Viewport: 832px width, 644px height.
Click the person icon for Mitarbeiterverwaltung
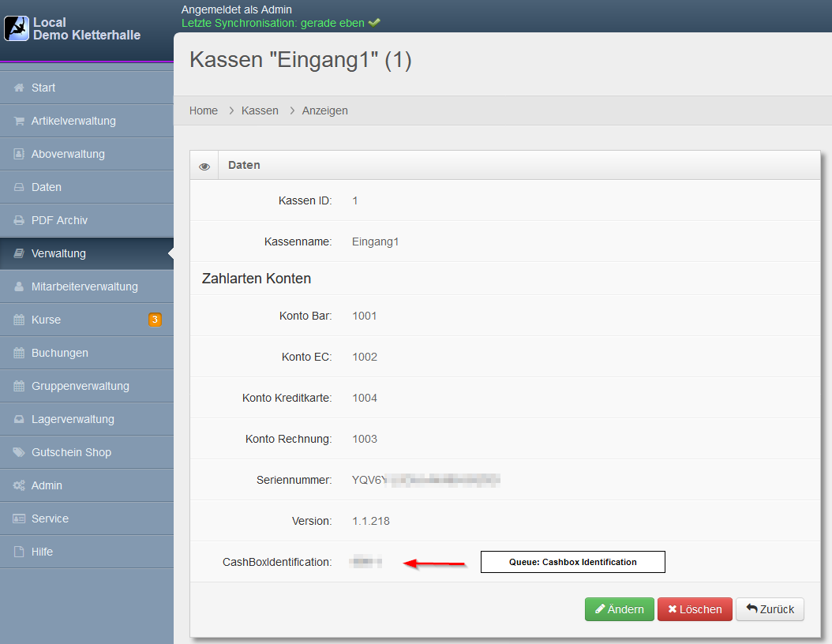click(x=19, y=286)
